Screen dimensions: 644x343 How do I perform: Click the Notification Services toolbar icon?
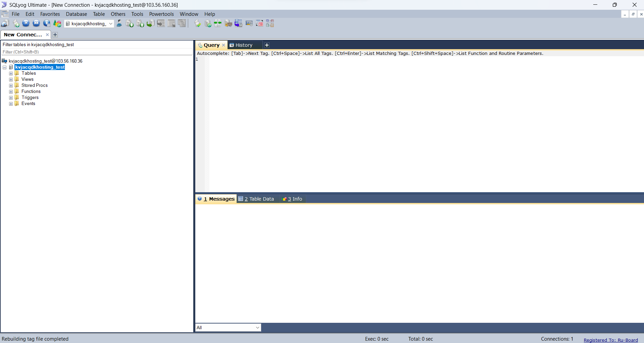click(249, 24)
